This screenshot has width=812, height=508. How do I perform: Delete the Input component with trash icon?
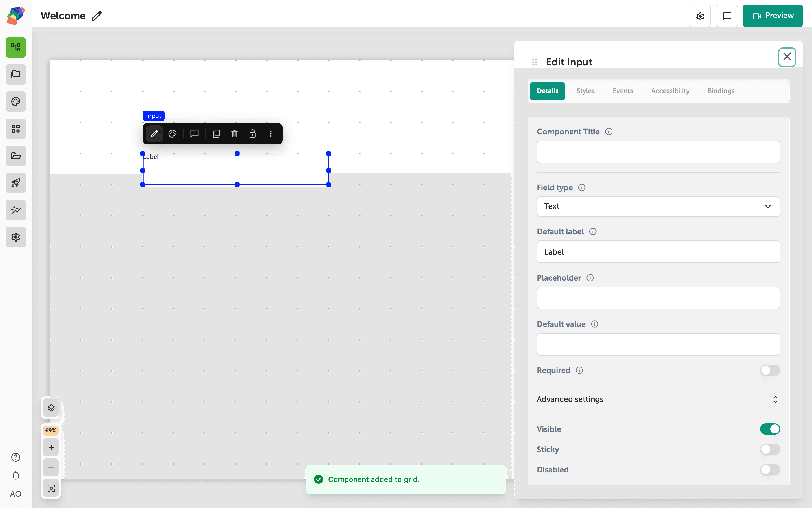[x=235, y=134]
